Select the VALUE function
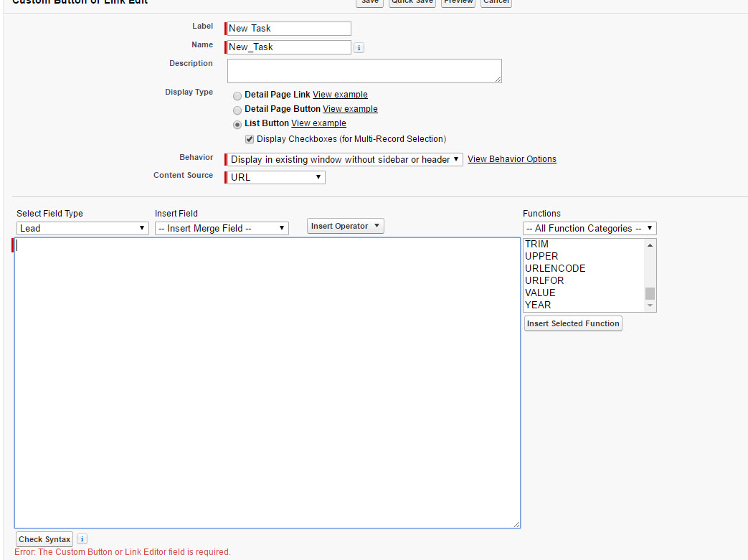Viewport: 748px width, 560px height. [x=540, y=293]
